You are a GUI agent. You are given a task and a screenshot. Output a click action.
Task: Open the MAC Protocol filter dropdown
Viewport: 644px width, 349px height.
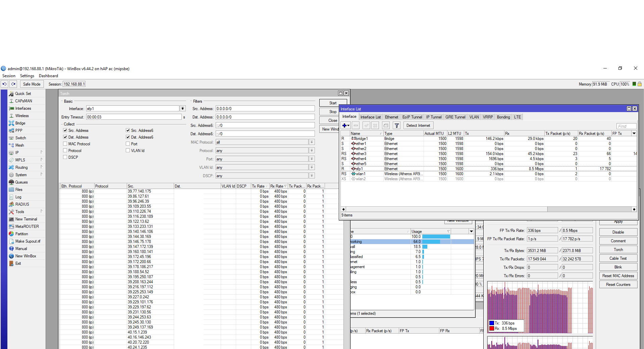[x=312, y=142]
